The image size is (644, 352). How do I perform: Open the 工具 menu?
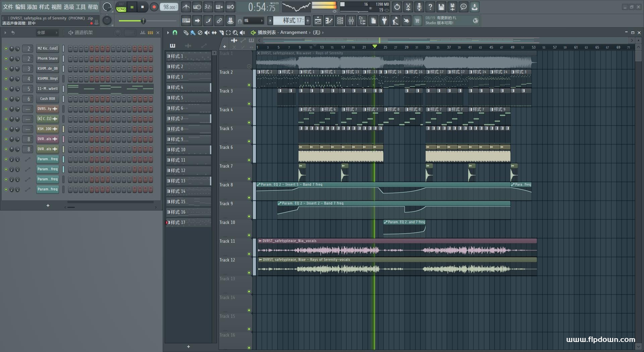pos(80,7)
